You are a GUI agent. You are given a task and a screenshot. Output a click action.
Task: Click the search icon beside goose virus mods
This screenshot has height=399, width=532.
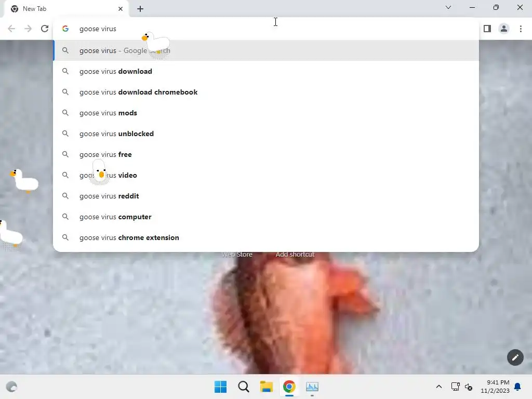coord(65,113)
